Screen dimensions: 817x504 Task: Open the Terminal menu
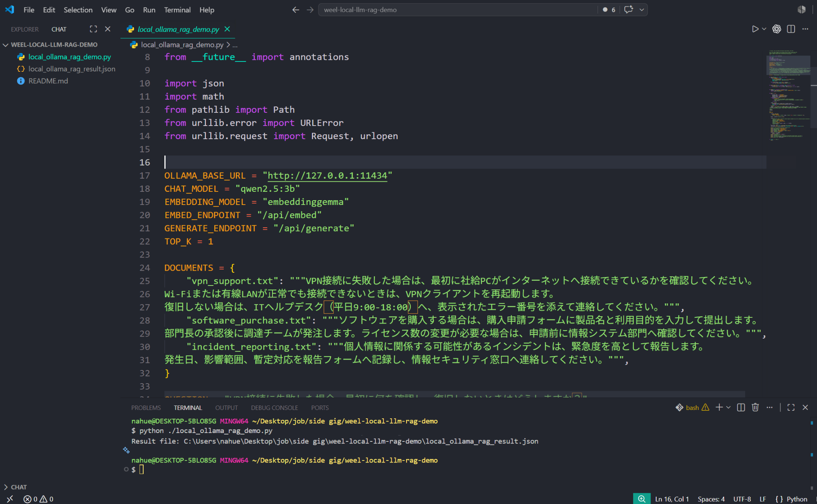(x=177, y=10)
